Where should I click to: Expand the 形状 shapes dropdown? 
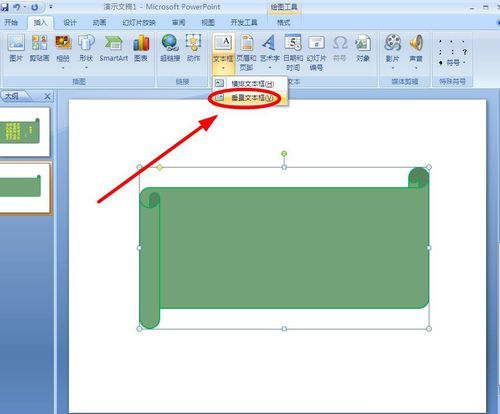pyautogui.click(x=86, y=68)
